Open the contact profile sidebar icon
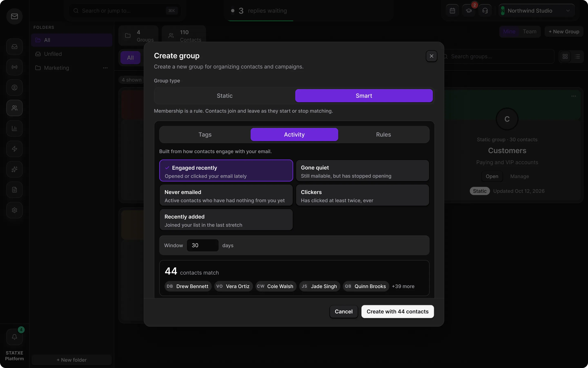The height and width of the screenshot is (368, 588). tap(14, 87)
